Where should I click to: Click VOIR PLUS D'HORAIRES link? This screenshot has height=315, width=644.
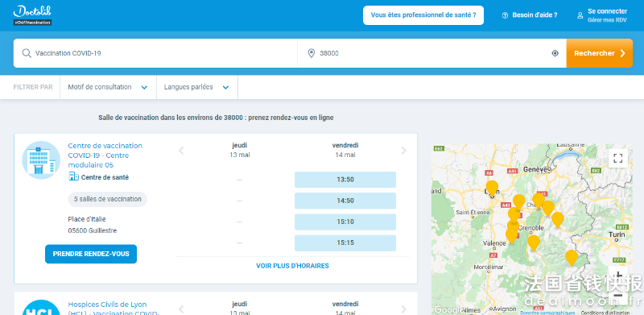tap(292, 266)
